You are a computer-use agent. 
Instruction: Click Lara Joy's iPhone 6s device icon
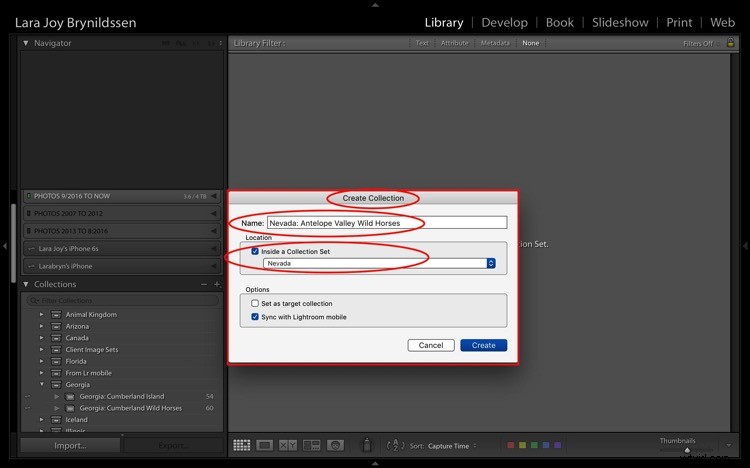[32, 249]
